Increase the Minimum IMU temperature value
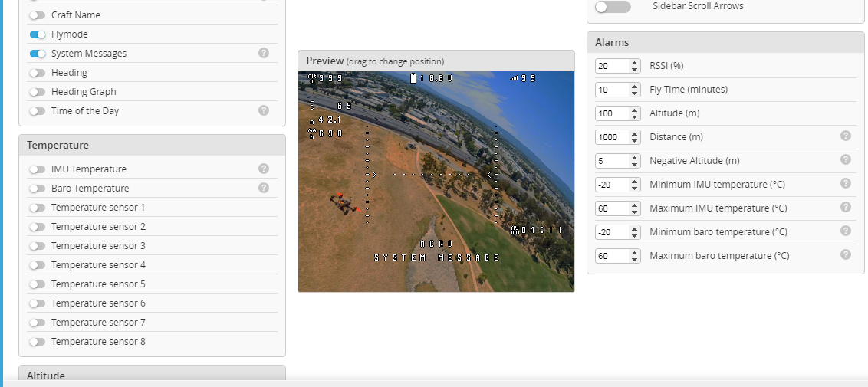This screenshot has height=387, width=868. click(634, 182)
